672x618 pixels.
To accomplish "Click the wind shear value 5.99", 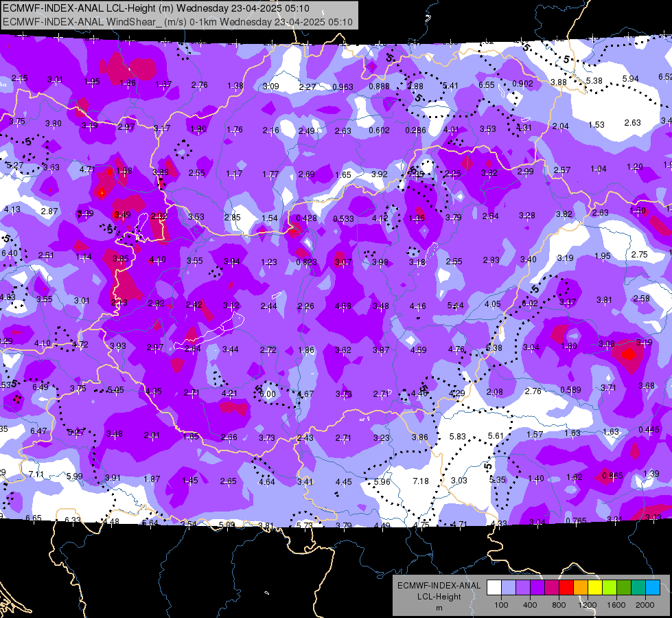I will 75,476.
